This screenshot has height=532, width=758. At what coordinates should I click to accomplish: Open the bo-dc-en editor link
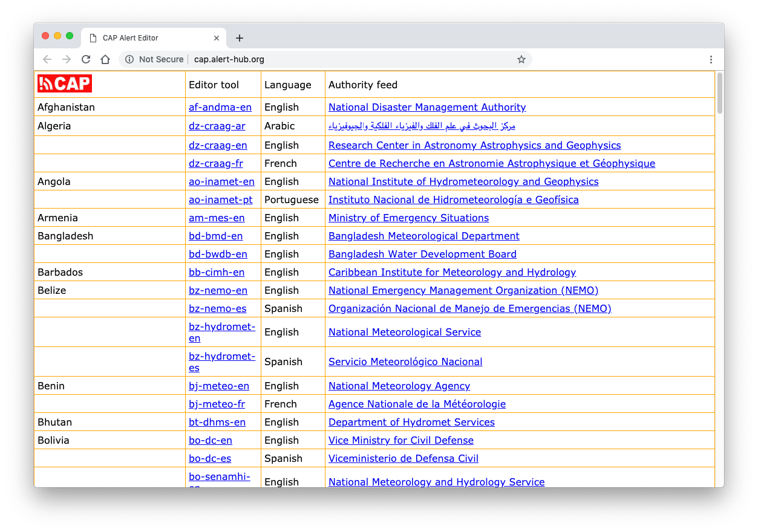tap(211, 440)
